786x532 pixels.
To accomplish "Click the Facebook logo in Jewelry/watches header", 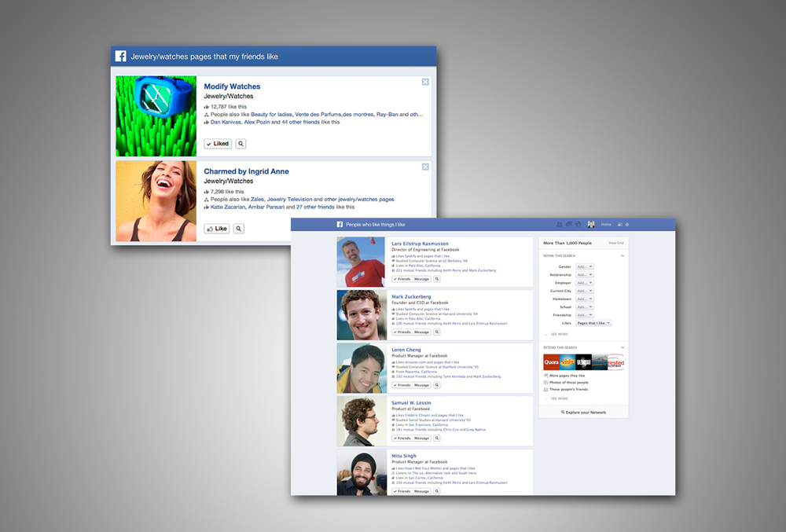I will [x=121, y=57].
